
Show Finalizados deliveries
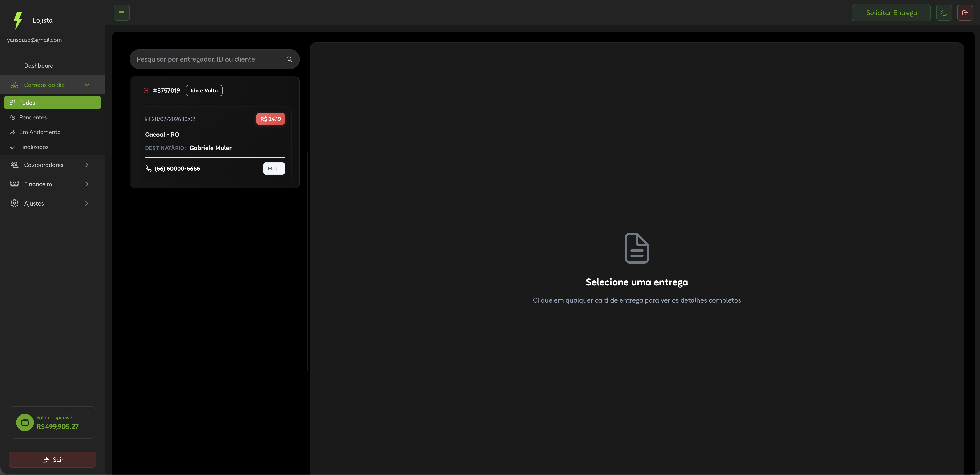(x=34, y=147)
